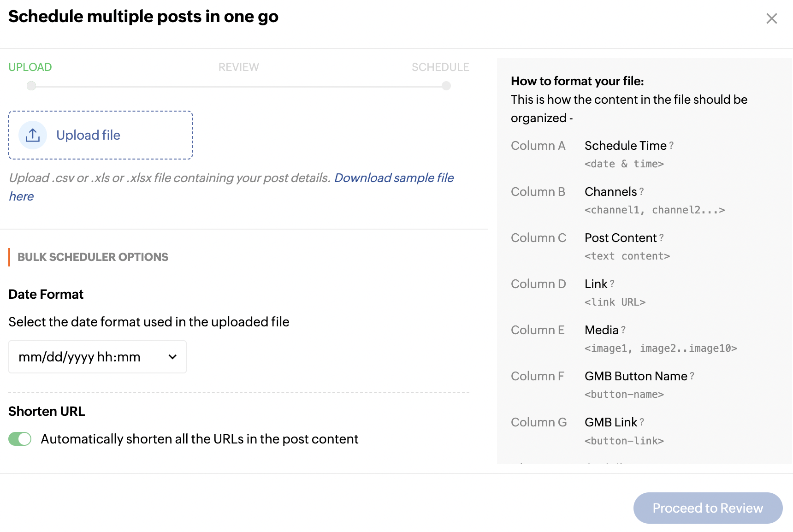Click the help icon beside Link
This screenshot has height=532, width=793.
click(x=612, y=284)
